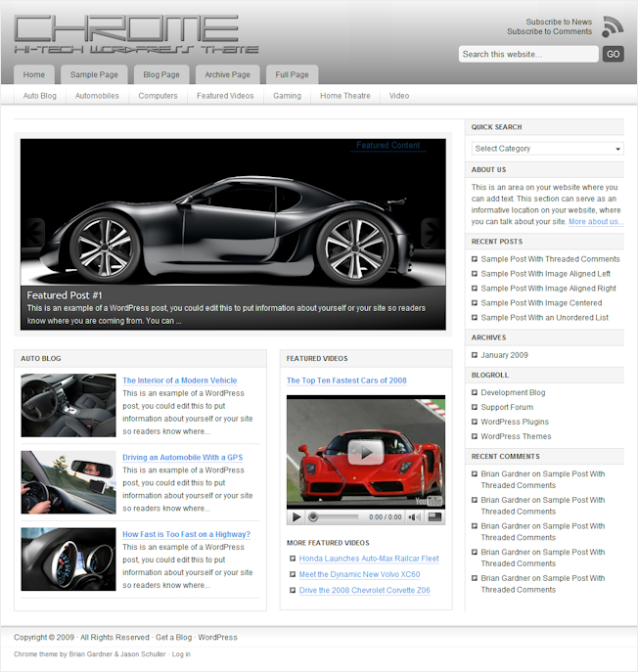The width and height of the screenshot is (638, 672).
Task: Open Sample Post With Image Aligned Right
Action: click(548, 288)
